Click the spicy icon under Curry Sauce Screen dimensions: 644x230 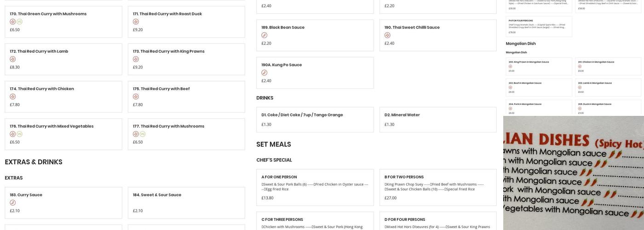tap(13, 202)
